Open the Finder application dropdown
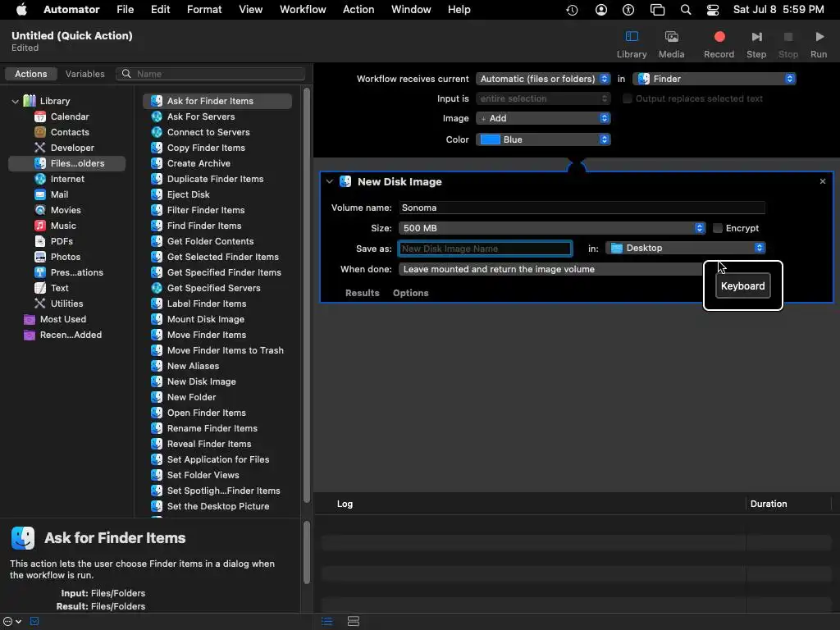Image resolution: width=840 pixels, height=630 pixels. pyautogui.click(x=714, y=79)
